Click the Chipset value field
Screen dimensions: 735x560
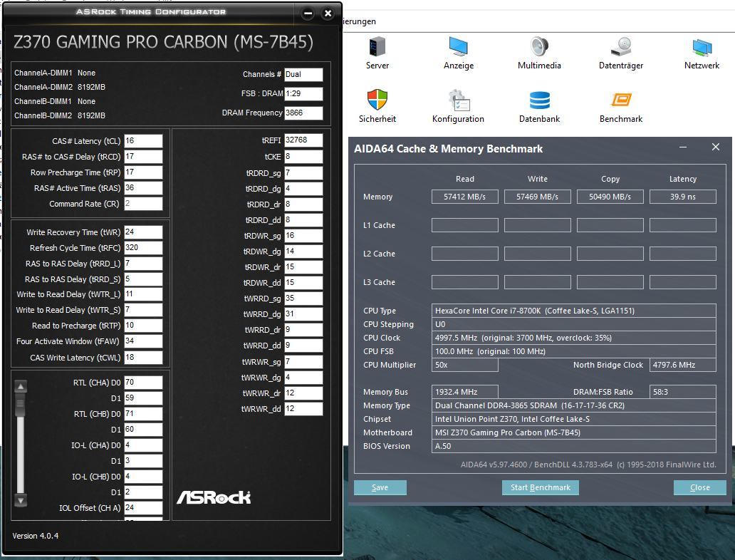[x=574, y=419]
